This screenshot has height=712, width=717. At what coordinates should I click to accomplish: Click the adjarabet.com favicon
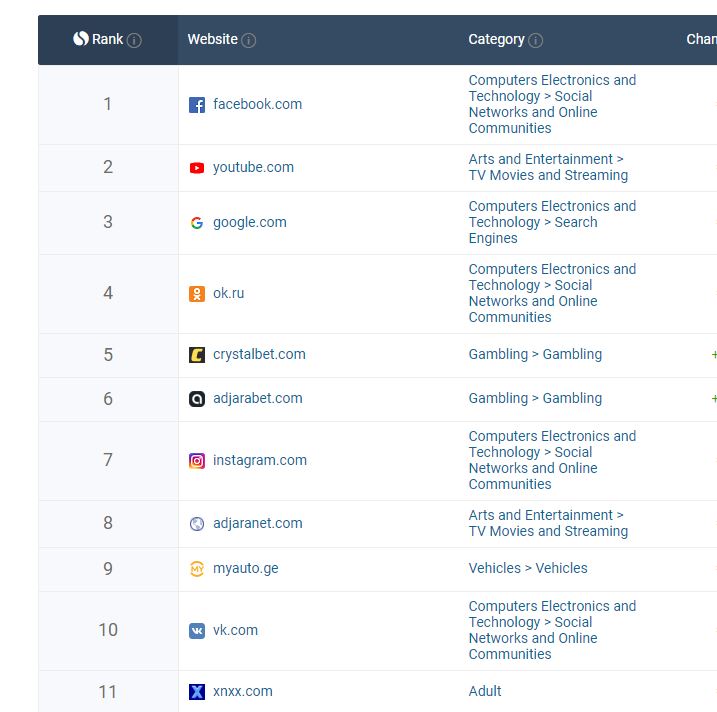point(197,399)
